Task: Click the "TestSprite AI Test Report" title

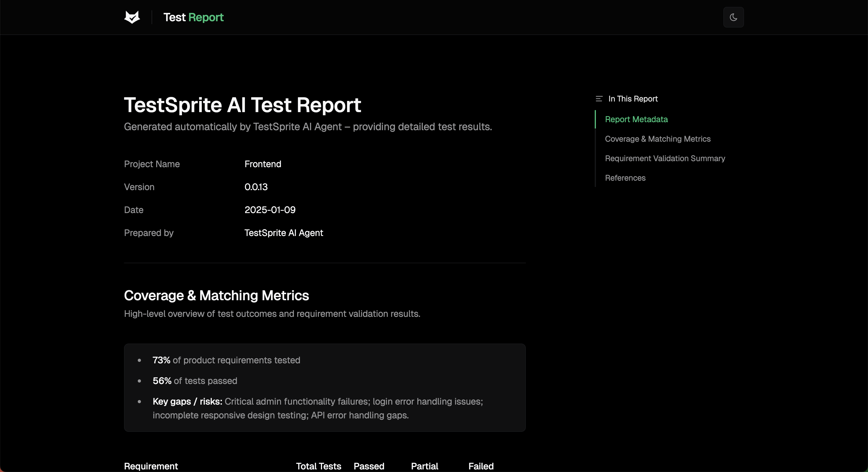Action: click(x=242, y=105)
